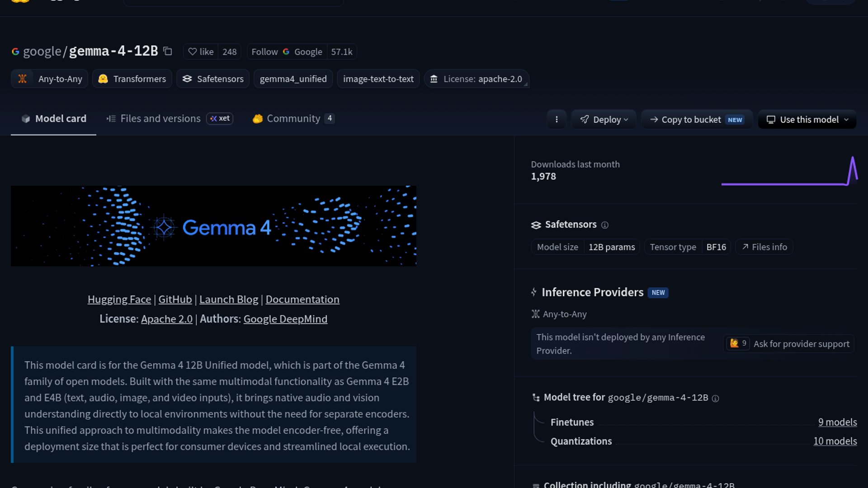Filter by the Transformers tag
Viewport: 868px width, 488px height.
(132, 79)
